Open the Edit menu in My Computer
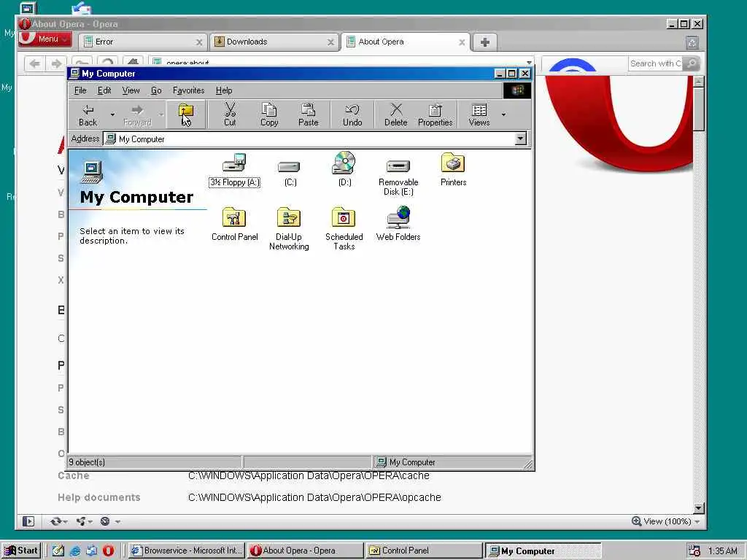Screen dimensions: 747x560 pos(104,90)
